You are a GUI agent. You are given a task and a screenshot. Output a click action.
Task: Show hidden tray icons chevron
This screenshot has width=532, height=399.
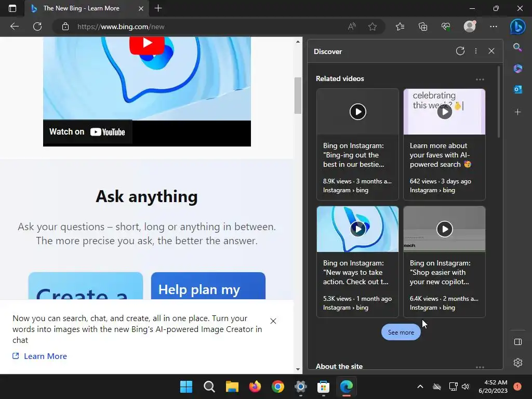(420, 387)
